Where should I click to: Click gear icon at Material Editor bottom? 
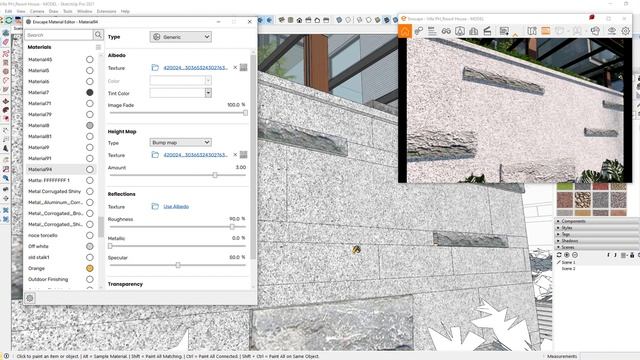point(30,298)
